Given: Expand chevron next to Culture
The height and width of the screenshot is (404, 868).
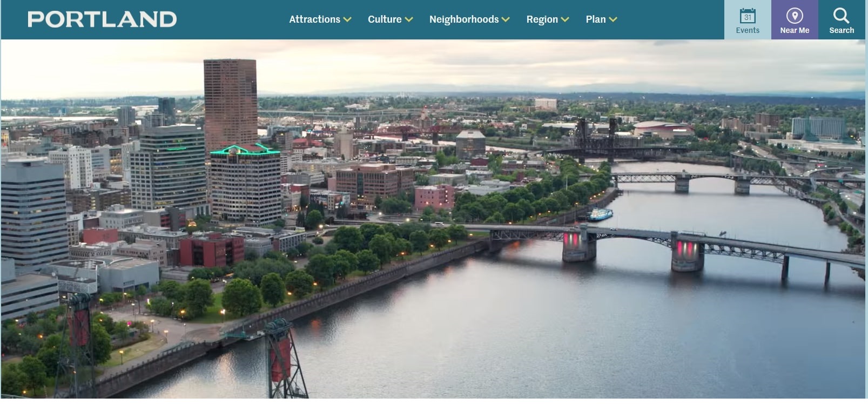Looking at the screenshot, I should 409,19.
